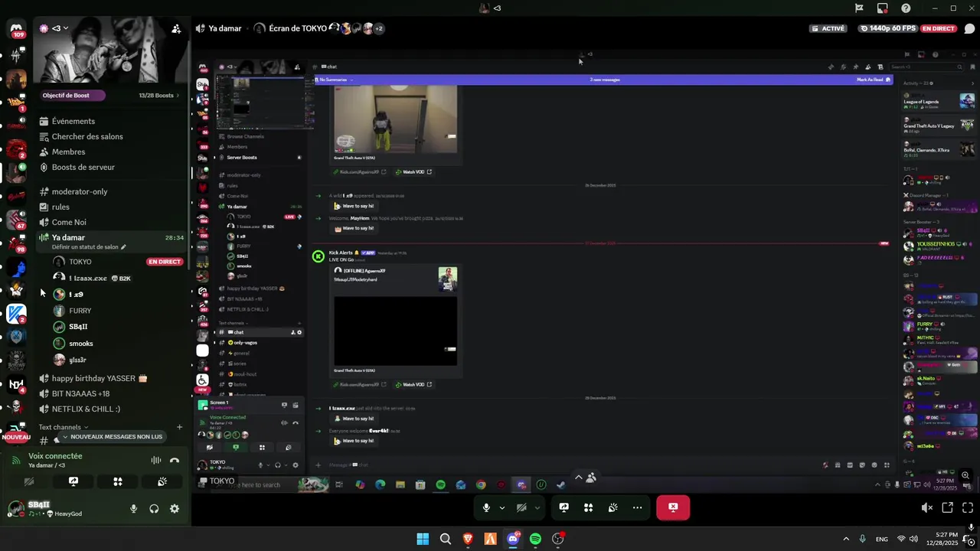980x551 pixels.
Task: Click the noise suppression waveform icon
Action: point(156,460)
